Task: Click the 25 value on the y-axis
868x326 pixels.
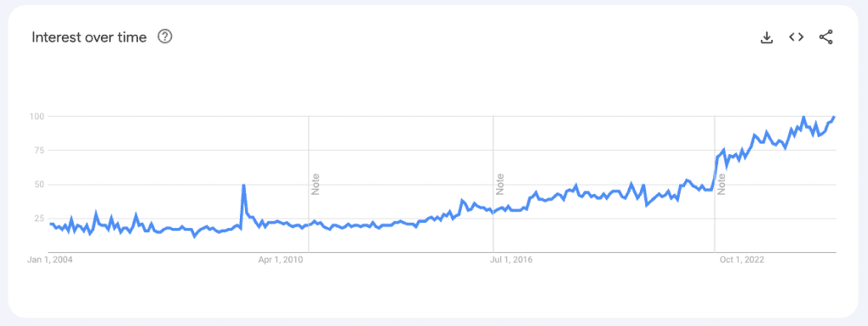Action: (x=39, y=218)
